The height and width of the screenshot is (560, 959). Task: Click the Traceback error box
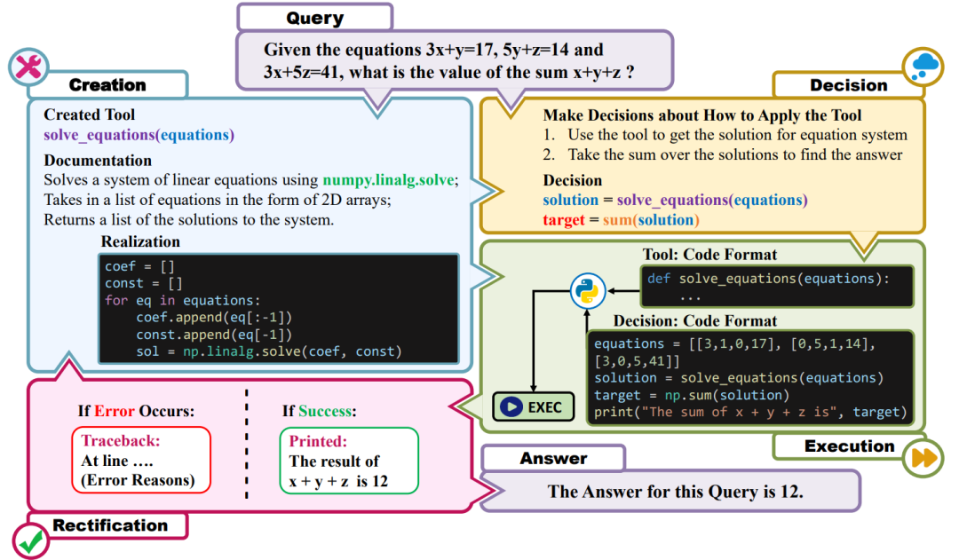141,460
